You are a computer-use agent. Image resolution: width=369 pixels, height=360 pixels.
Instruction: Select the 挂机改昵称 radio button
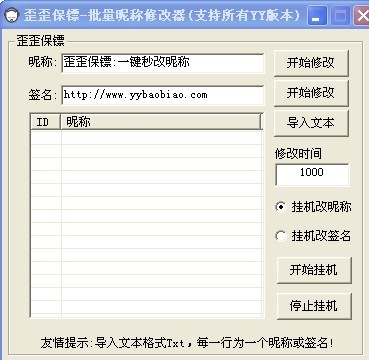coord(313,207)
